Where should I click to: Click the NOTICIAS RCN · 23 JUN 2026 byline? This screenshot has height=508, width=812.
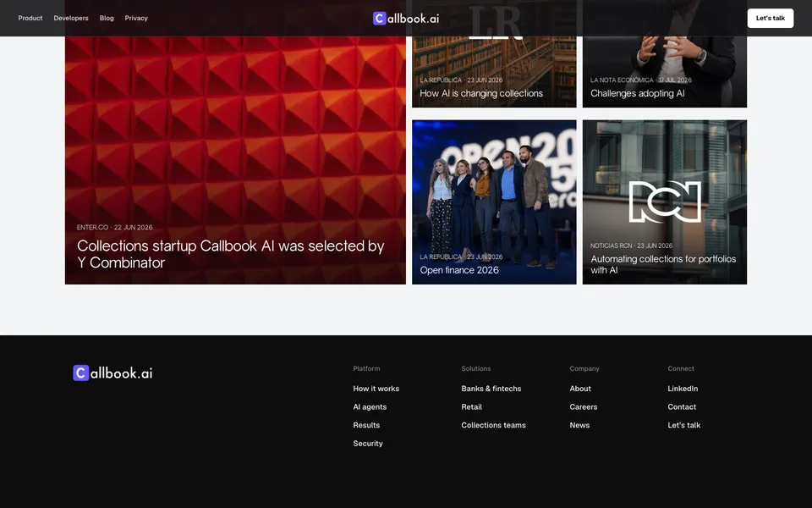point(631,246)
